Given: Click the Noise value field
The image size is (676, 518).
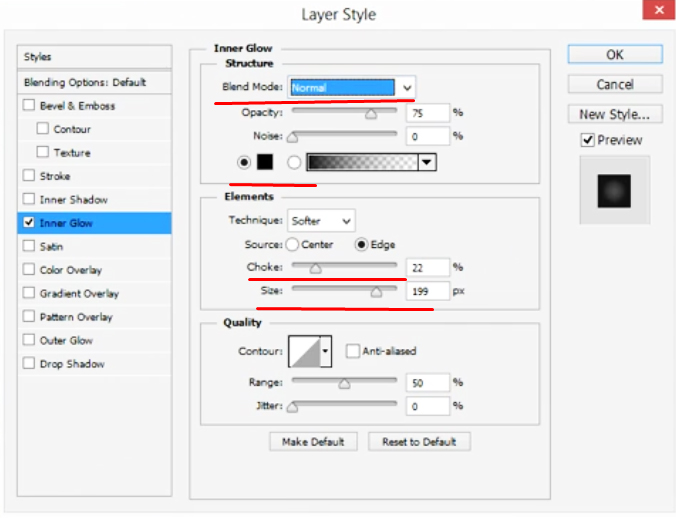Looking at the screenshot, I should click(x=428, y=137).
